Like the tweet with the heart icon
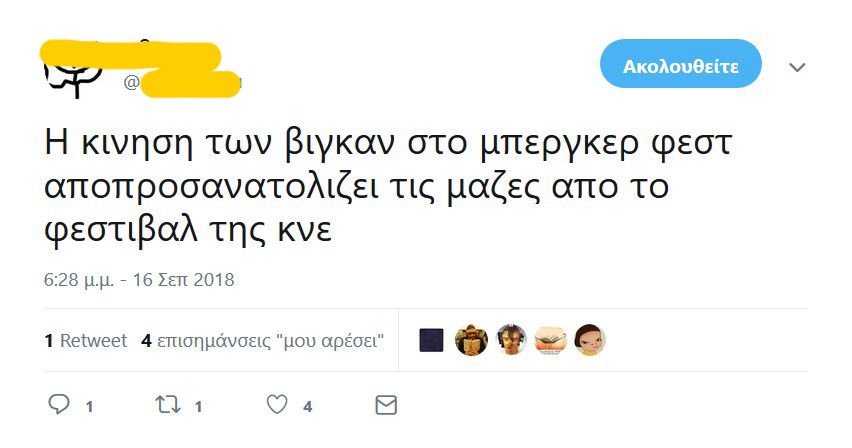This screenshot has width=852, height=448. click(277, 405)
